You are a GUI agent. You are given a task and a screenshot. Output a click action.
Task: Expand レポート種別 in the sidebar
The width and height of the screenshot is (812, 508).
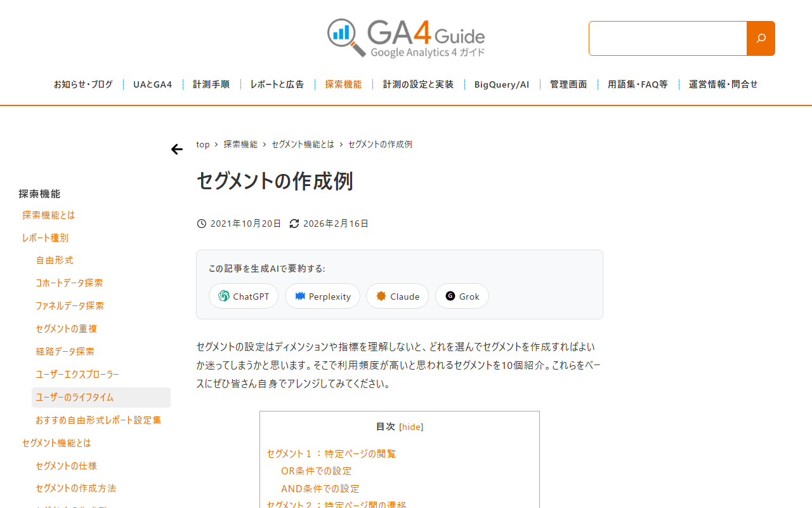45,238
